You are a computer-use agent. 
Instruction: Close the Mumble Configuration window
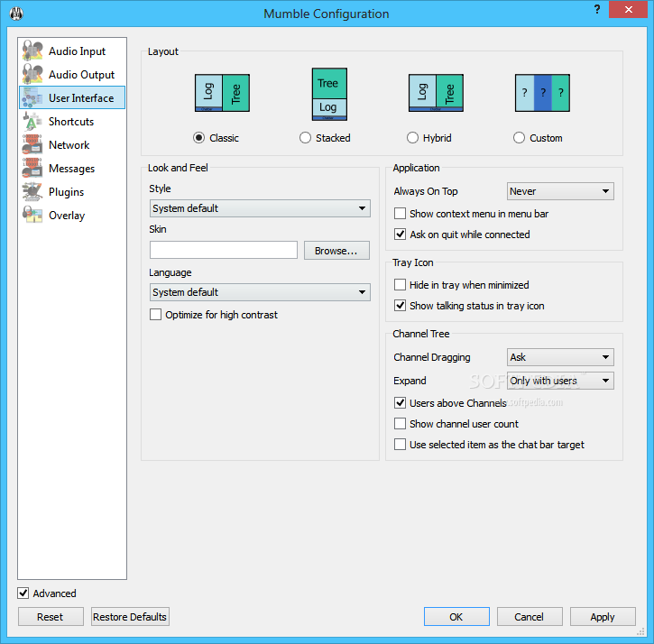(628, 9)
